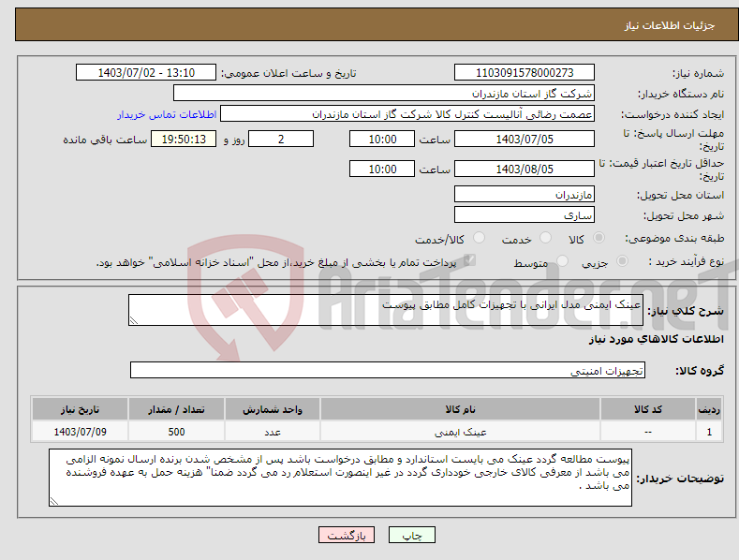Click the buyer organization name field
The width and height of the screenshot is (739, 560).
384,94
